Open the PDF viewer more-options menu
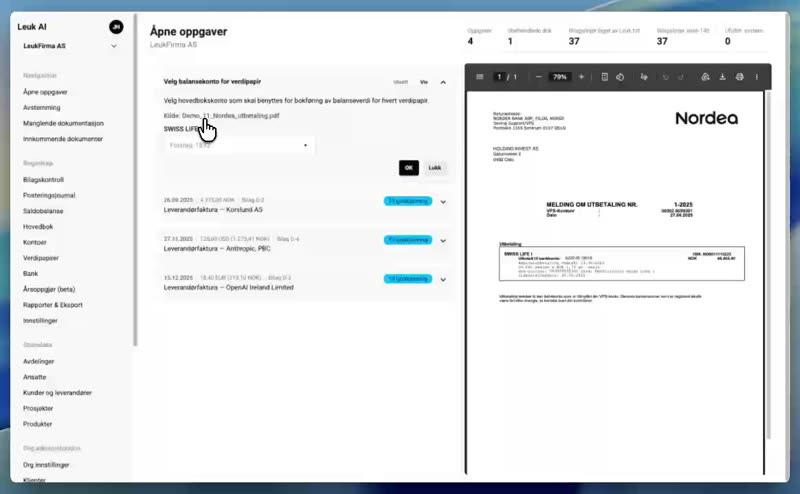Image resolution: width=800 pixels, height=494 pixels. (x=757, y=77)
